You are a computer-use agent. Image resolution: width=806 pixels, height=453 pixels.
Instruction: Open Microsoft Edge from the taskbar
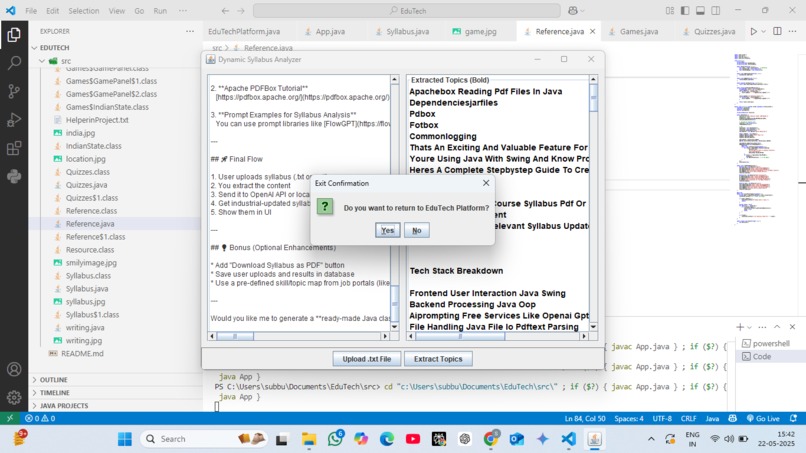387,439
